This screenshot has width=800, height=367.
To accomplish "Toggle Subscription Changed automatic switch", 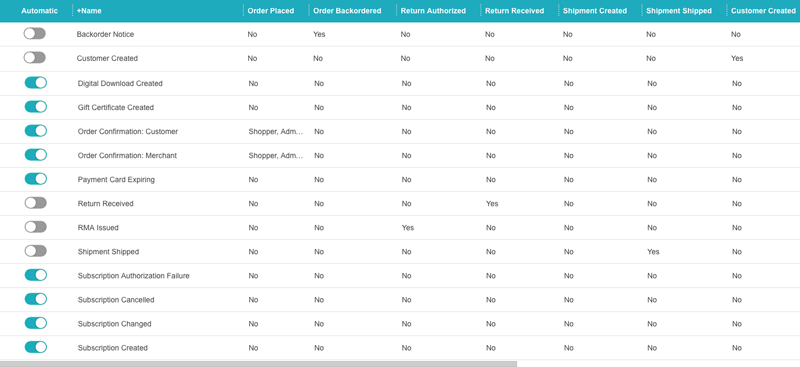I will [36, 323].
